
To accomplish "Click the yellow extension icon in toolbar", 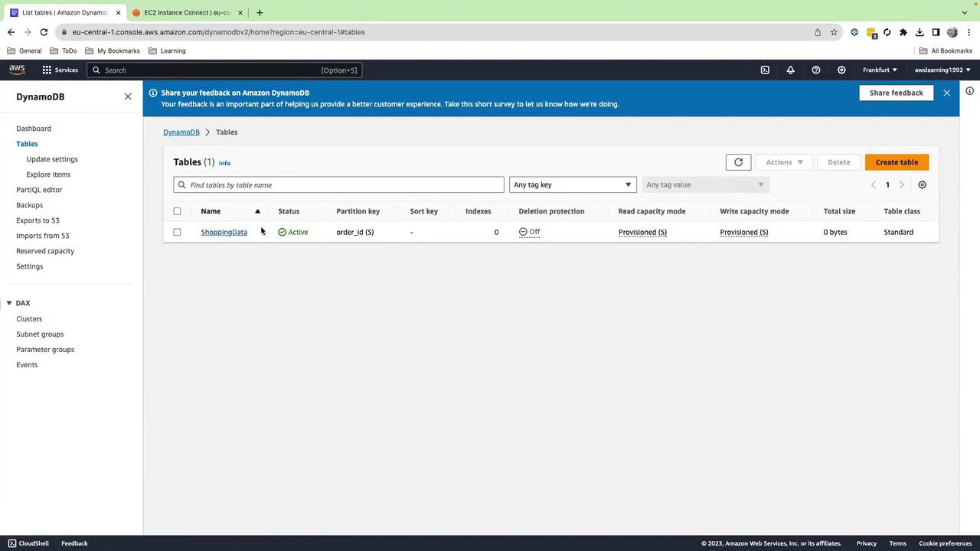I will pos(871,32).
